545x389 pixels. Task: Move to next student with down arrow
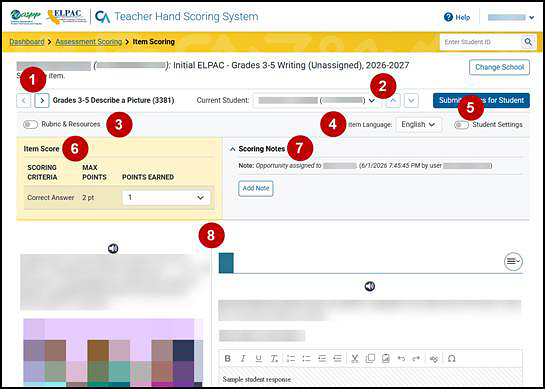coord(412,100)
